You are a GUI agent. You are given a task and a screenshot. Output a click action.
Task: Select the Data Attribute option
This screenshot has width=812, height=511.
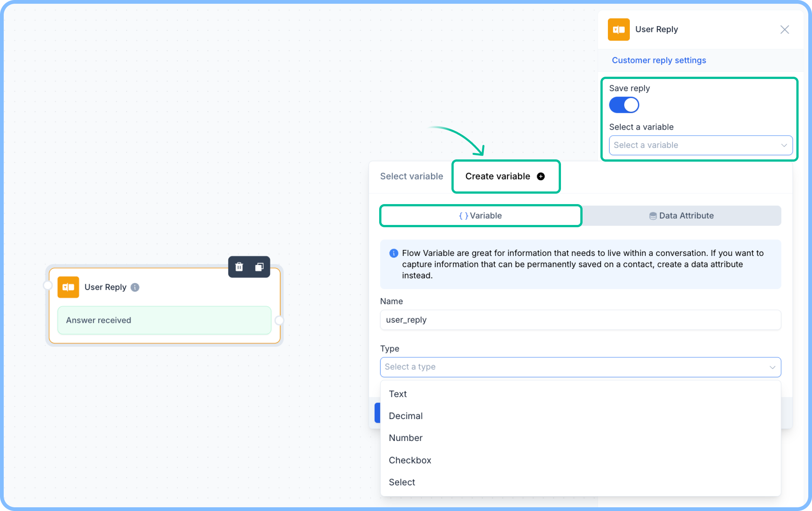pyautogui.click(x=681, y=216)
